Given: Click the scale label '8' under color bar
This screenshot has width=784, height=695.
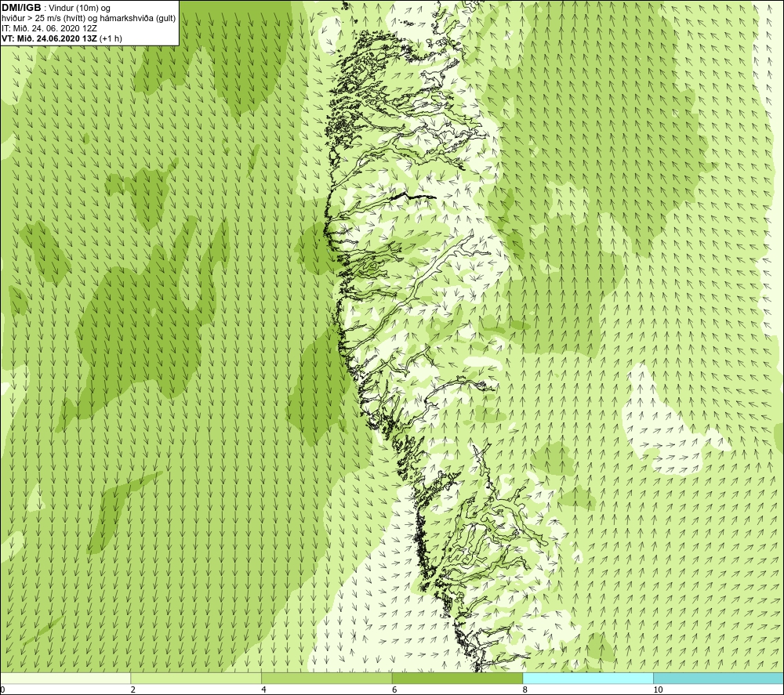Looking at the screenshot, I should click(x=525, y=690).
